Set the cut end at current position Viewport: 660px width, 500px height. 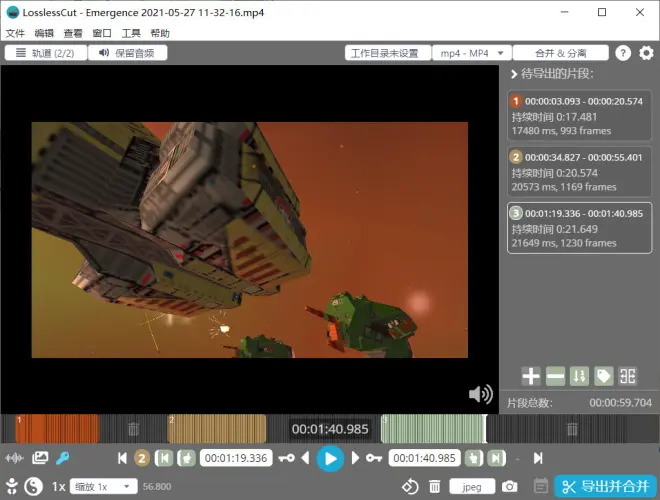click(x=474, y=458)
